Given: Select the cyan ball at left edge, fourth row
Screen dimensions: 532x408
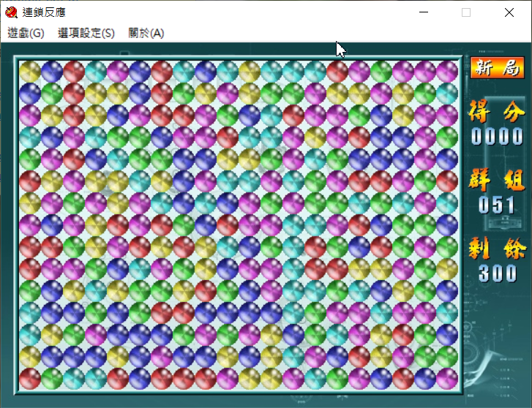Looking at the screenshot, I should [30, 137].
